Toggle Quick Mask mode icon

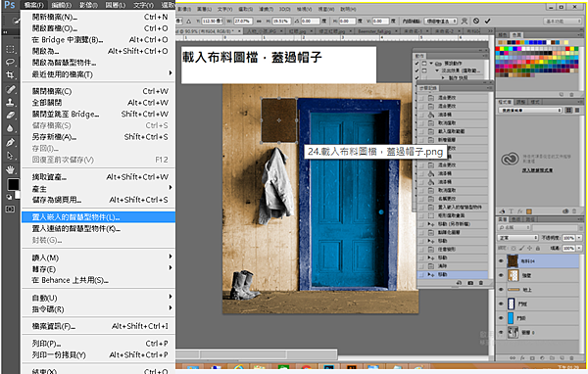pos(10,209)
